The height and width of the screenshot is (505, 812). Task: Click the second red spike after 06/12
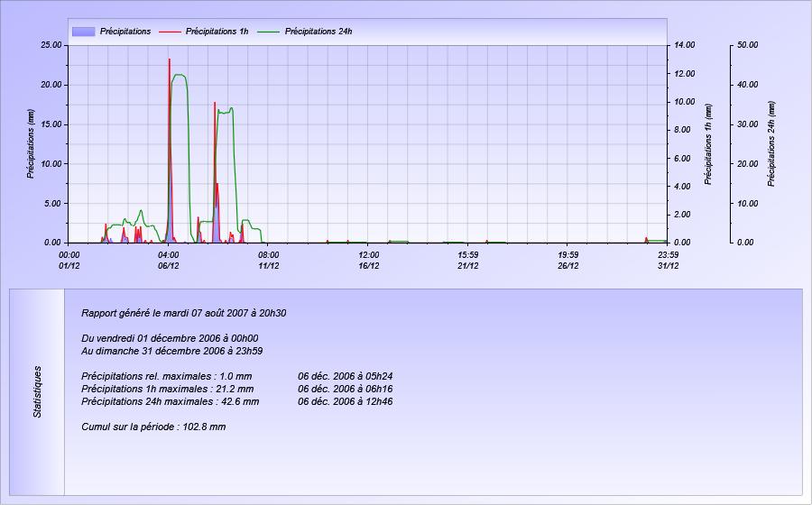tap(215, 105)
